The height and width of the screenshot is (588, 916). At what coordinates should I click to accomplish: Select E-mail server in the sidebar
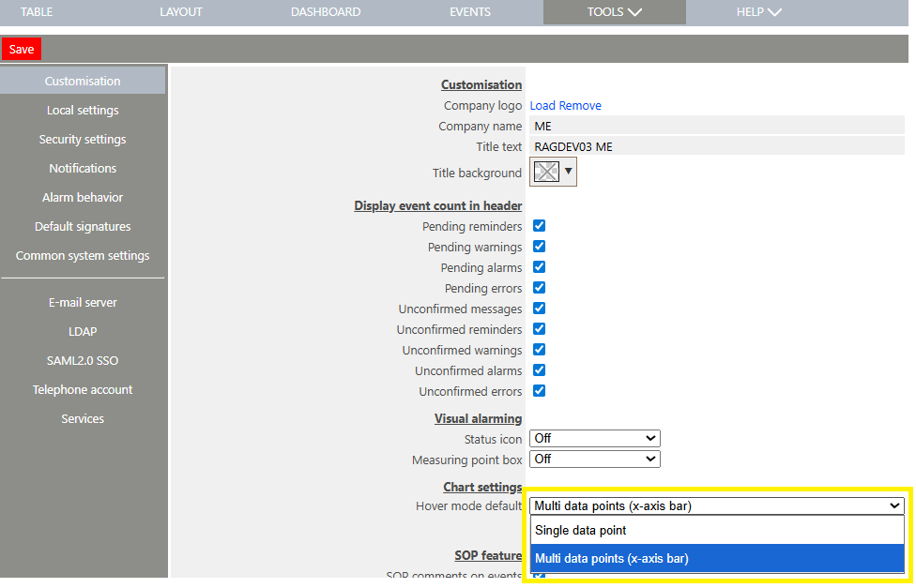click(x=83, y=303)
